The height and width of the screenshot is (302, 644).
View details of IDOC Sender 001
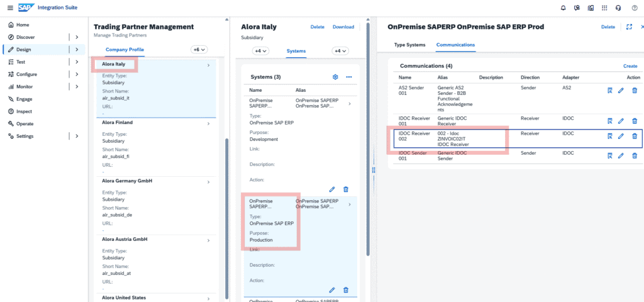(609, 155)
